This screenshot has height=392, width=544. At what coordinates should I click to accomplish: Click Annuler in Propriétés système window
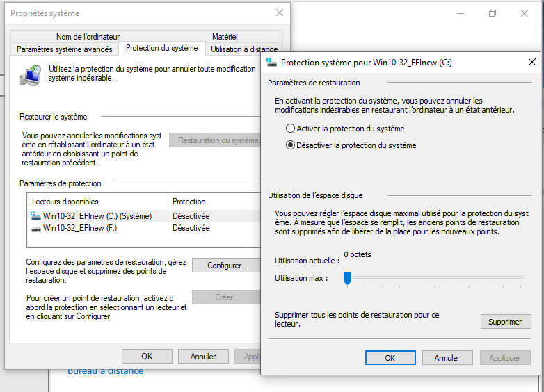tap(203, 357)
